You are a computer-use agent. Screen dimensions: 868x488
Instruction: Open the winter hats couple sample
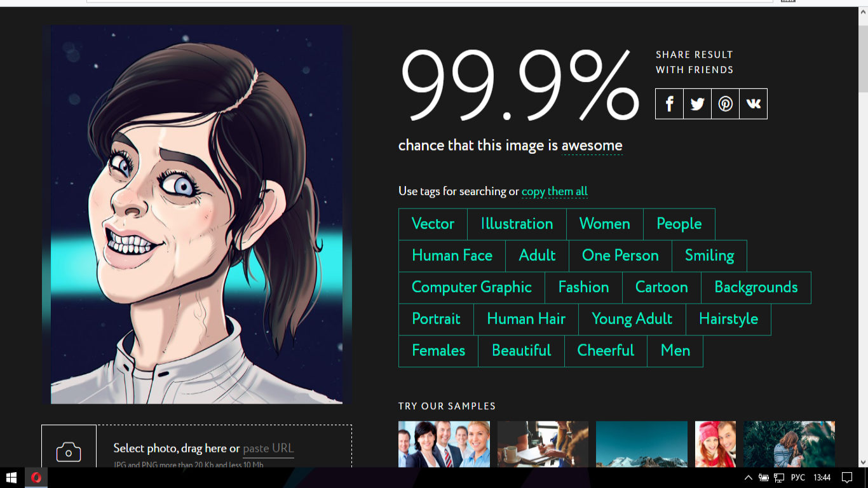point(715,444)
